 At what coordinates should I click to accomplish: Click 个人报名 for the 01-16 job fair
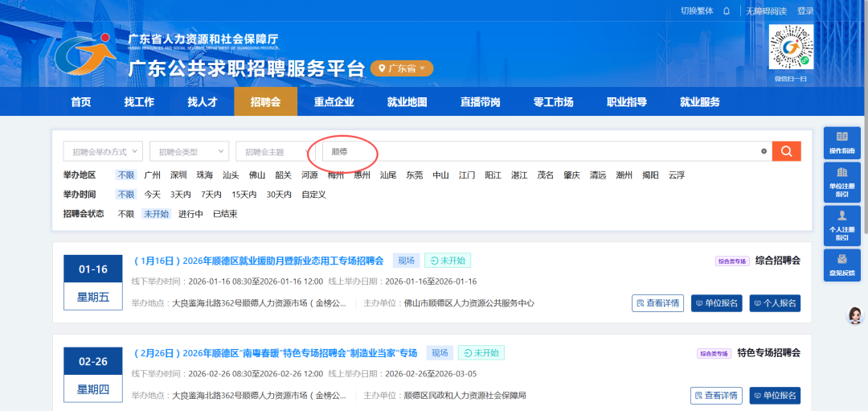(775, 303)
